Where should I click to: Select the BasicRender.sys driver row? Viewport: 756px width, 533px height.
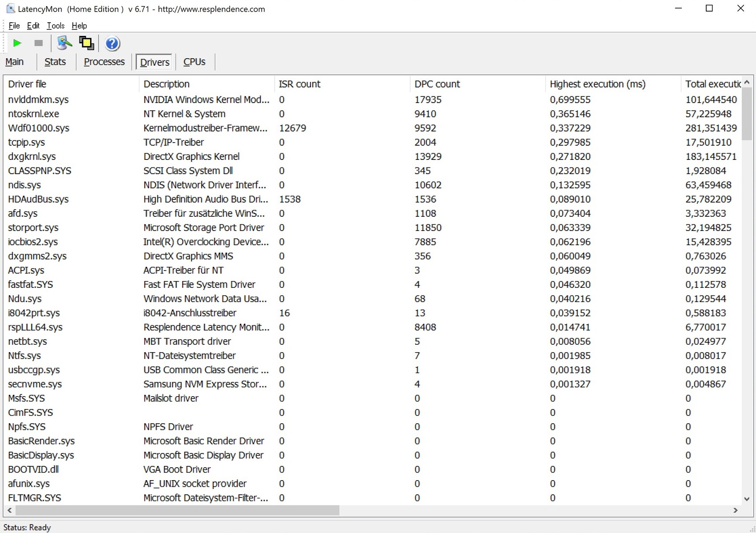(373, 441)
